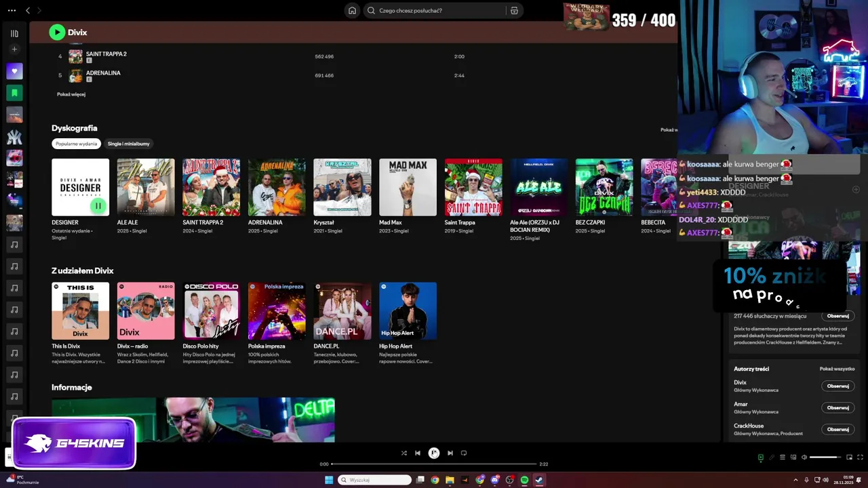The height and width of the screenshot is (488, 868).
Task: Select the Single i minialbumy filter
Action: pyautogui.click(x=128, y=144)
